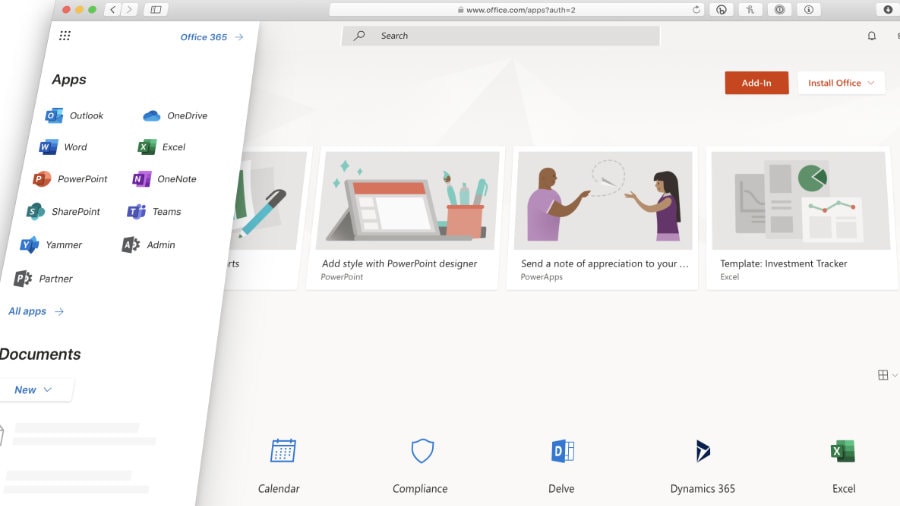
Task: Open the Excel tile in all apps grid
Action: click(x=843, y=466)
